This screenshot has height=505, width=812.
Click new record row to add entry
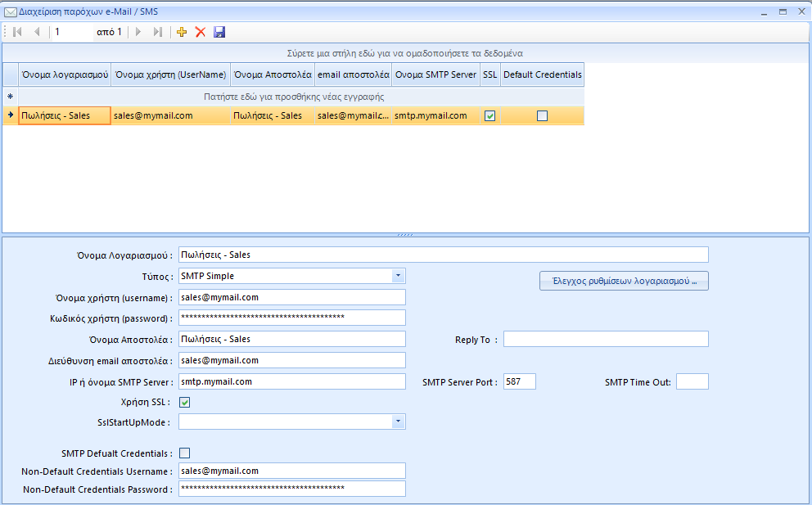(293, 97)
